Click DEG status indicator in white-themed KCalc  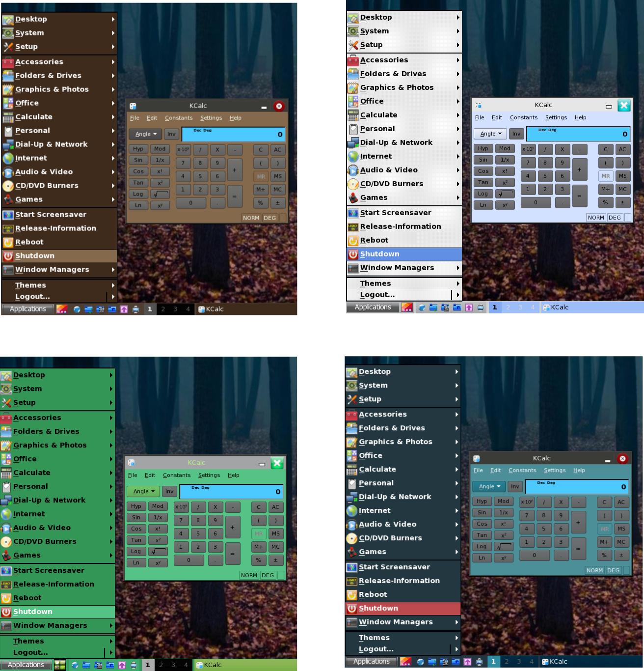pyautogui.click(x=615, y=218)
